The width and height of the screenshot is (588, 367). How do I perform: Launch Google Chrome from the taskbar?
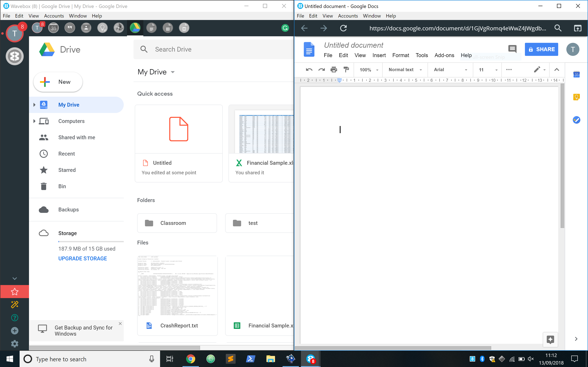click(x=191, y=359)
